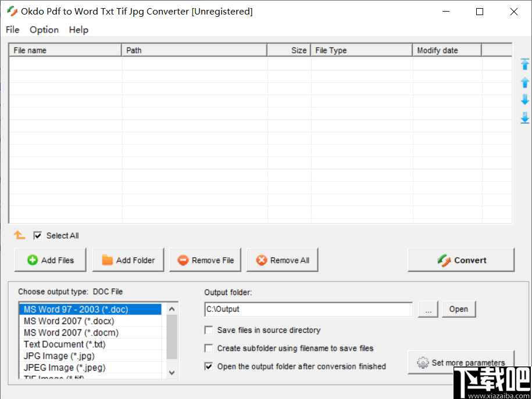Screen dimensions: 532x399
Task: Click the blue move-down arrow
Action: click(524, 100)
